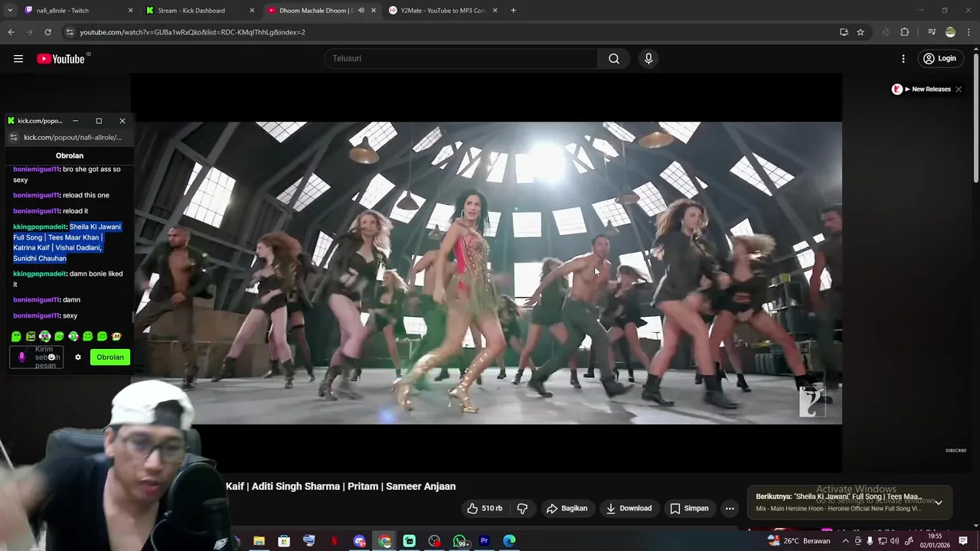Image resolution: width=980 pixels, height=551 pixels.
Task: Open File Explorer from taskbar
Action: pyautogui.click(x=259, y=541)
